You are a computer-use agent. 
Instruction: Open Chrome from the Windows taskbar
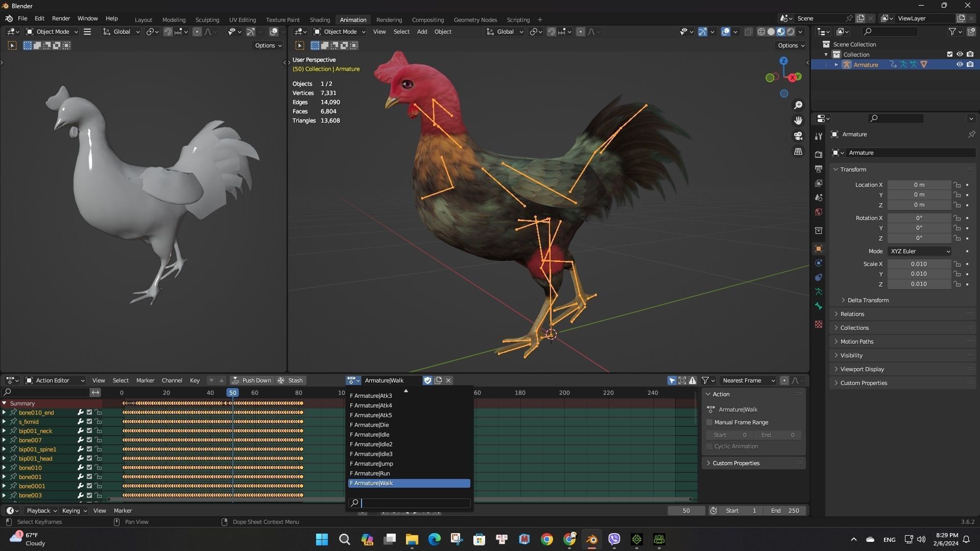(547, 539)
